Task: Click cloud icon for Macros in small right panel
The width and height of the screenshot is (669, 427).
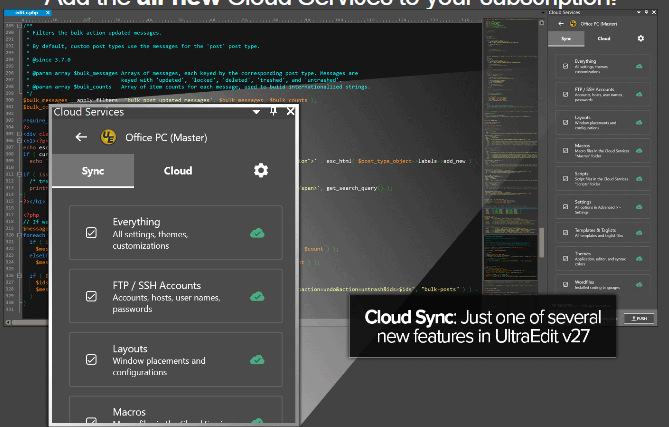Action: click(x=639, y=151)
